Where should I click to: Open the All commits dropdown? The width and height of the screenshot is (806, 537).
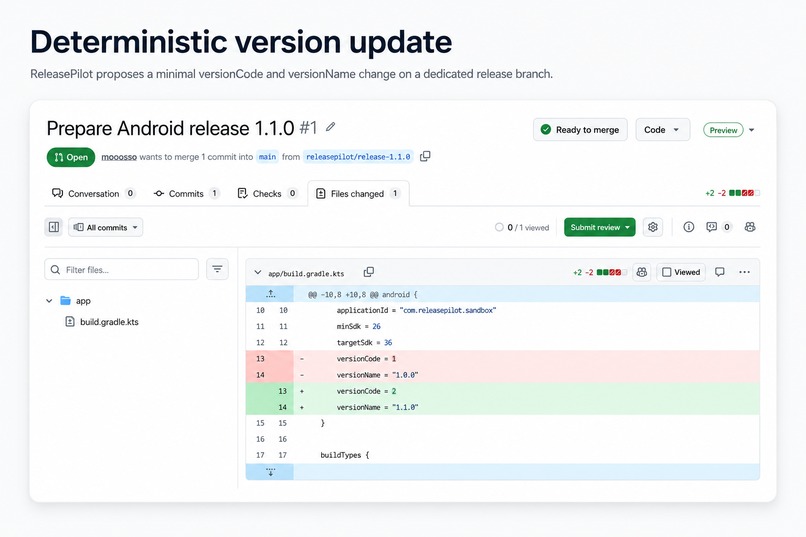(105, 227)
